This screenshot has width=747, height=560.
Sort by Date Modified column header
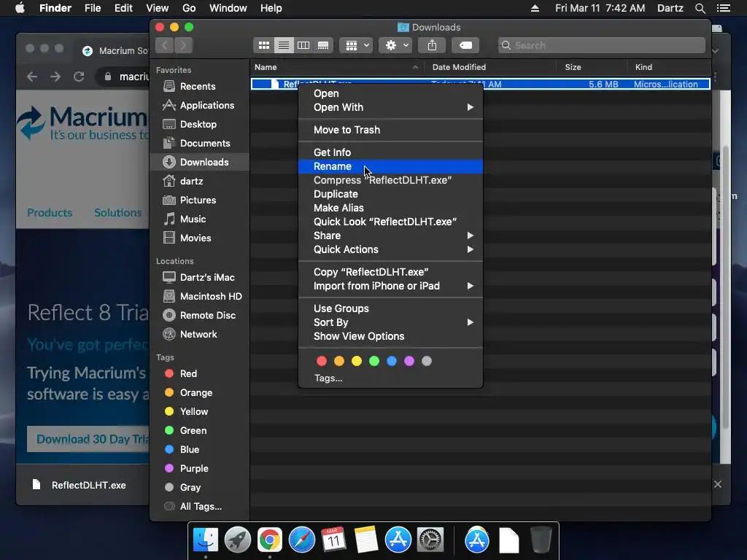pyautogui.click(x=490, y=67)
